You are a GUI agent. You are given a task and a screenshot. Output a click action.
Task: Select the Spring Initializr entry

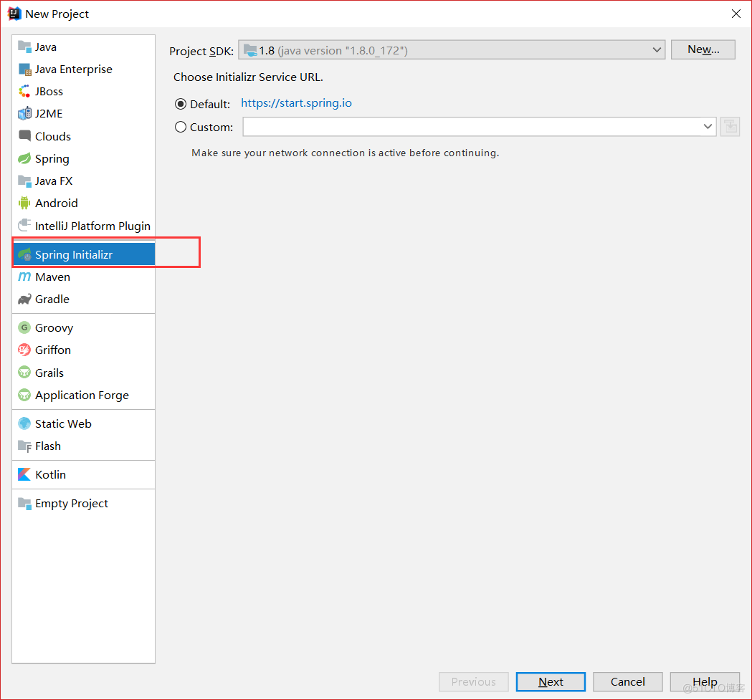83,254
